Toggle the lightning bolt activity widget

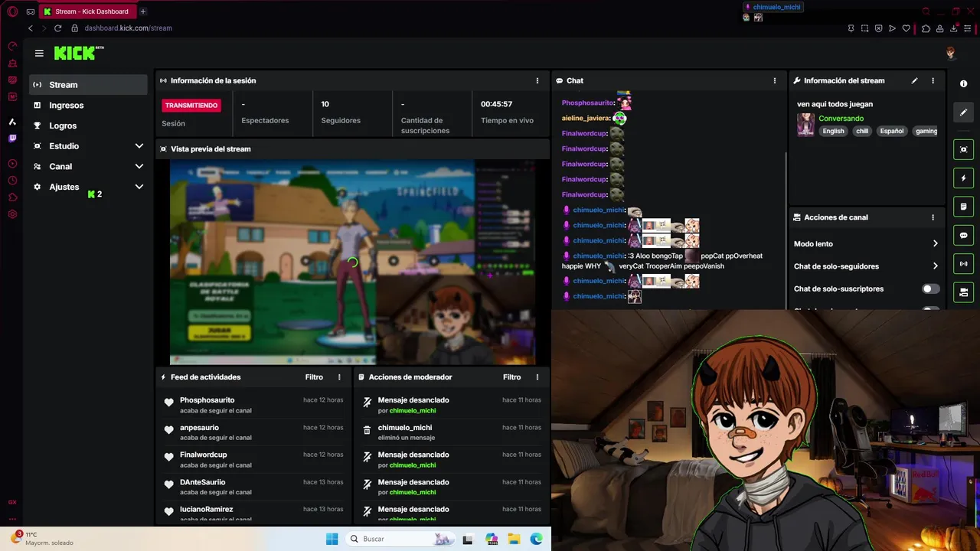click(963, 178)
